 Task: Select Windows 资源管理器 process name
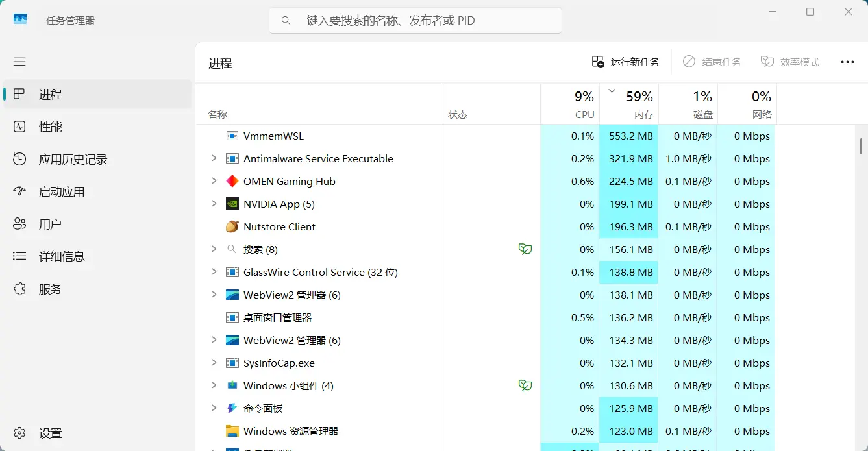pyautogui.click(x=291, y=431)
